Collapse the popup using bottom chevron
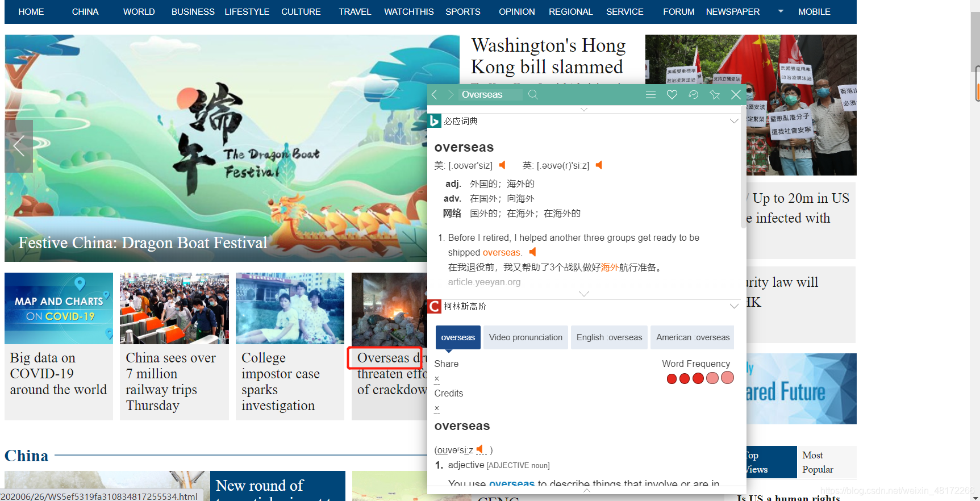Screen dimensions: 980x501 click(x=586, y=490)
